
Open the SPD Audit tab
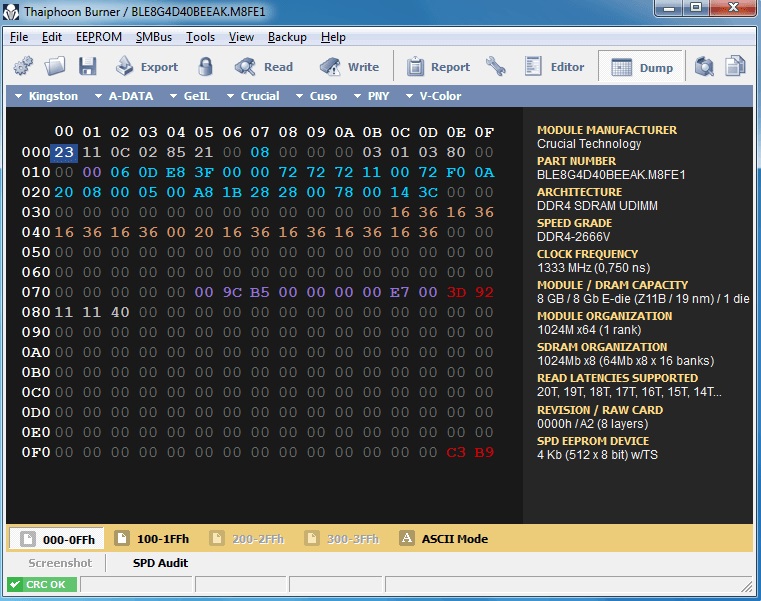pyautogui.click(x=161, y=563)
